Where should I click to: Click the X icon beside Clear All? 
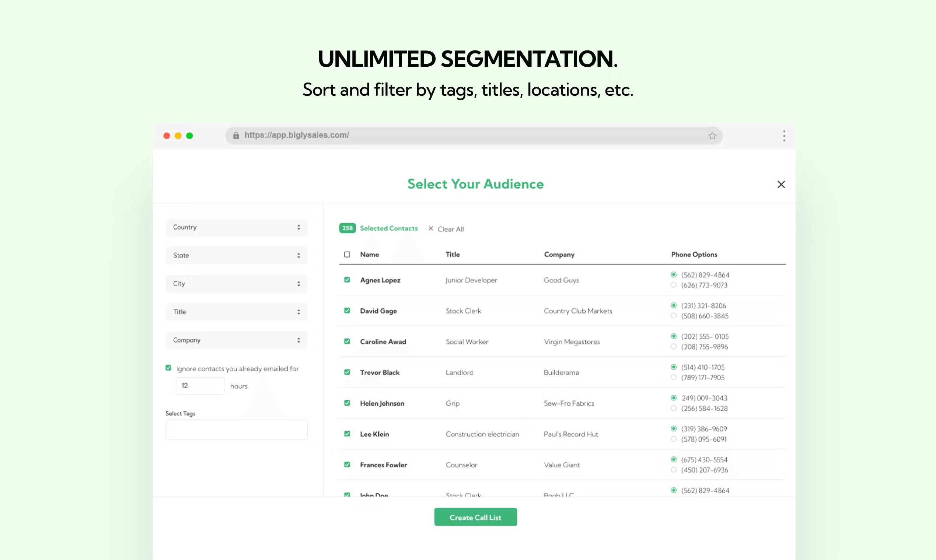click(x=431, y=228)
